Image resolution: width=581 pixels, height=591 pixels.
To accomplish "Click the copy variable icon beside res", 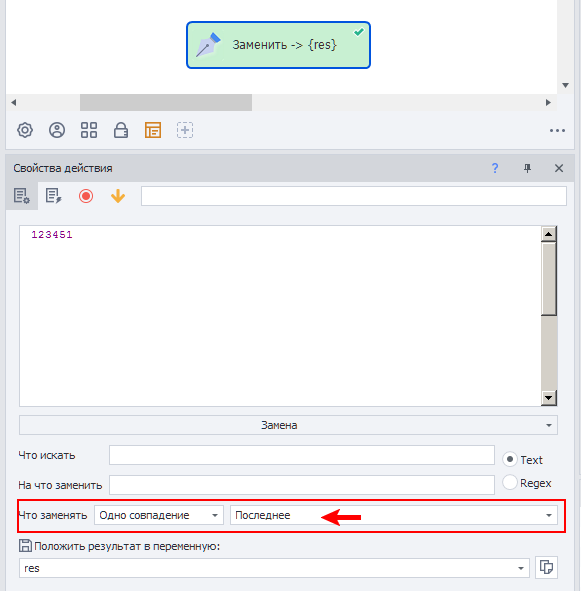I will pos(546,567).
